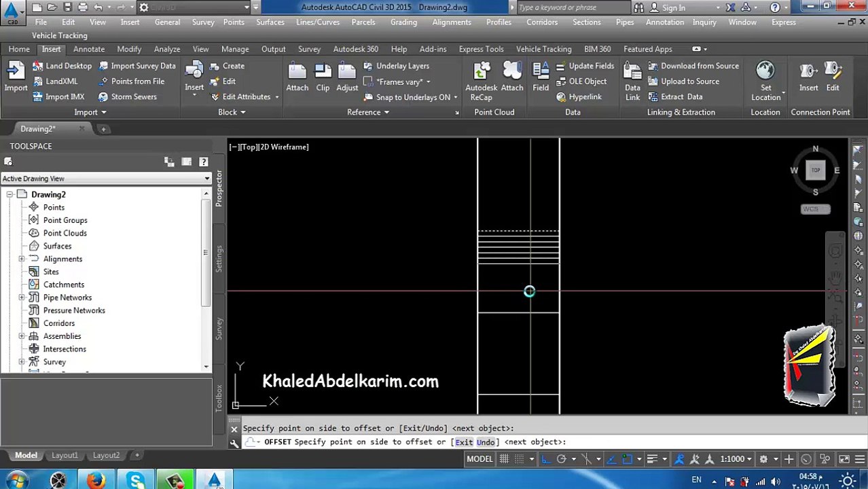Select Point Groups in Prospector tree
Screen dimensions: 868x489
(x=65, y=220)
